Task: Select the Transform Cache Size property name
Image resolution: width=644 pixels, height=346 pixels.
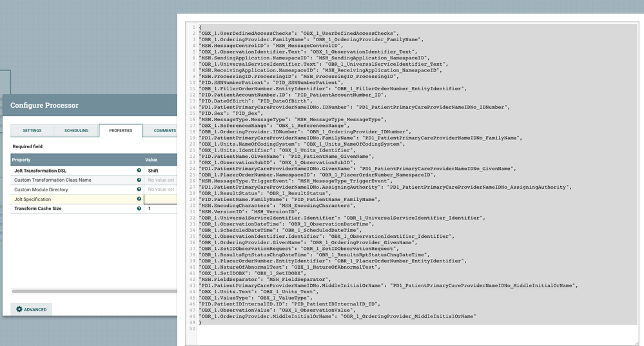Action: tap(38, 209)
